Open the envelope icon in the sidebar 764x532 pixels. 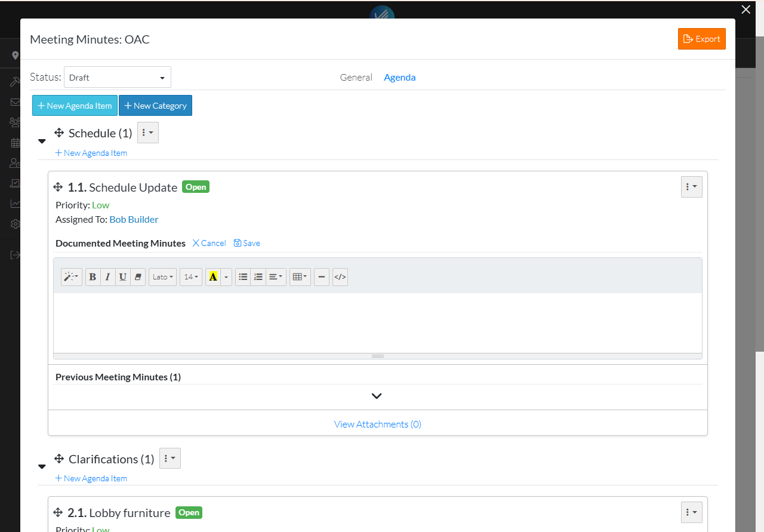[16, 102]
